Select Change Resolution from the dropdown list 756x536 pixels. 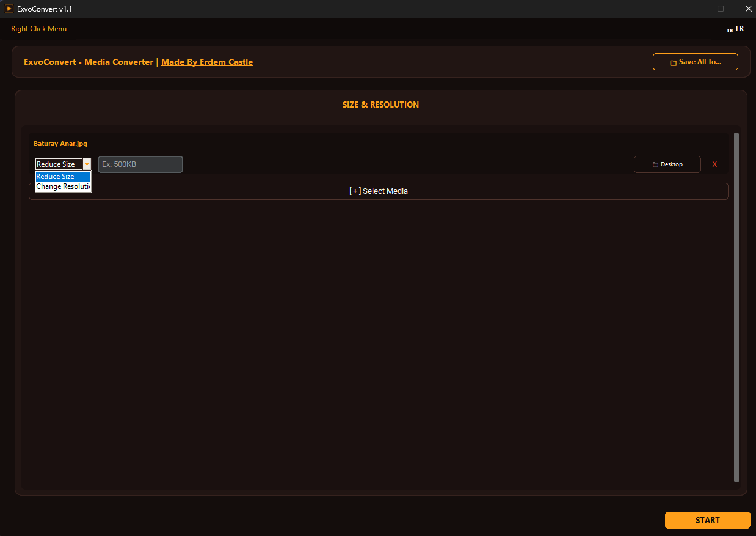click(63, 186)
